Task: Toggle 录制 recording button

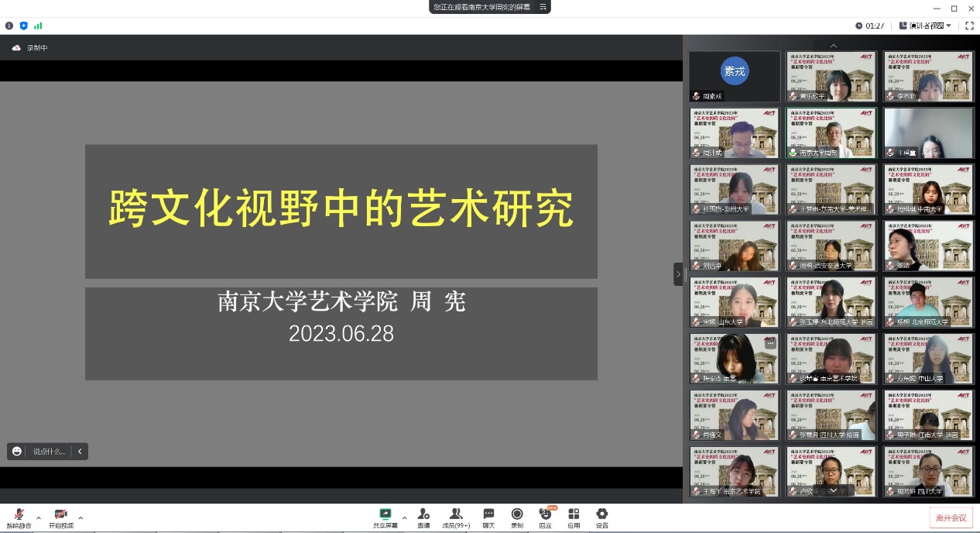Action: pyautogui.click(x=516, y=517)
